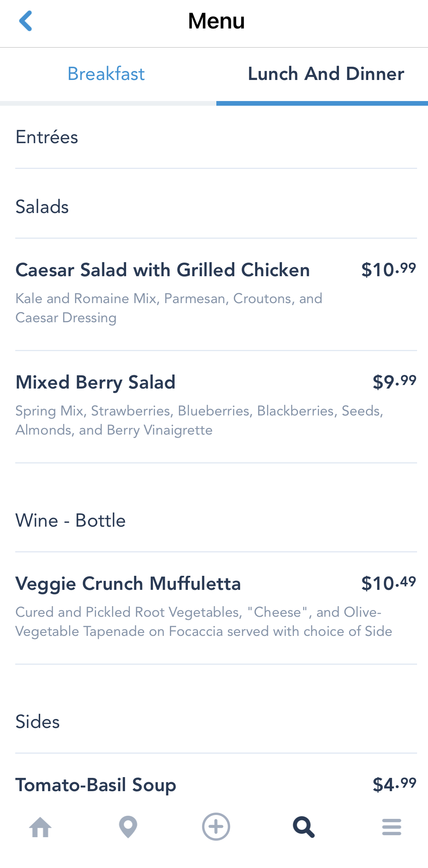The image size is (428, 868).
Task: Select the Lunch And Dinner tab
Action: [x=326, y=74]
